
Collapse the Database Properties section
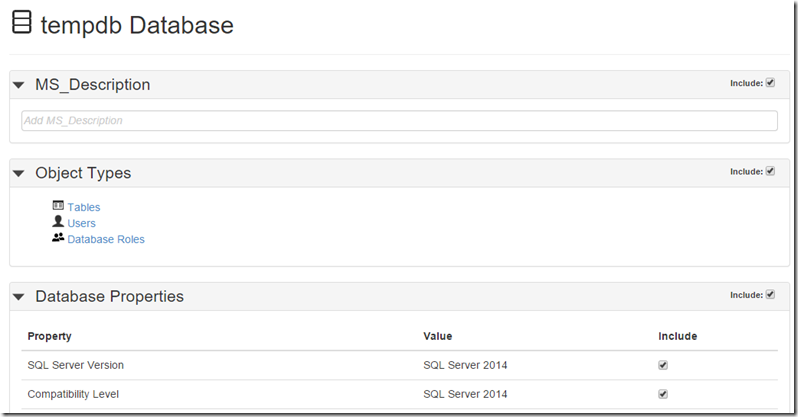click(x=19, y=297)
